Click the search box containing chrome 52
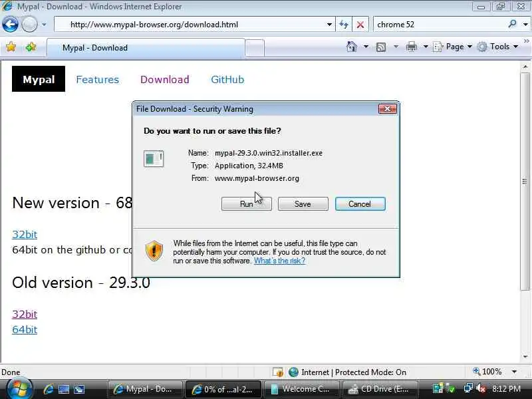The width and height of the screenshot is (532, 399). pyautogui.click(x=440, y=25)
